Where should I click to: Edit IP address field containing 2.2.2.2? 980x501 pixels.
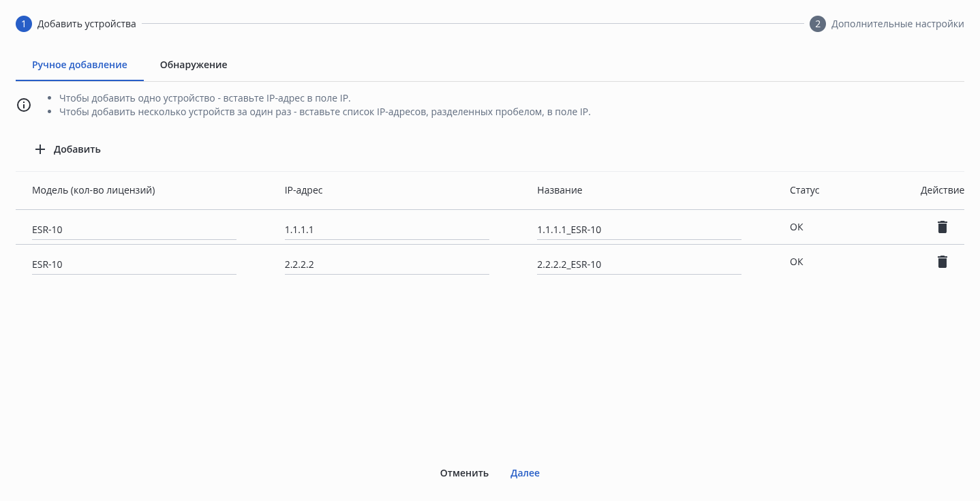click(386, 264)
